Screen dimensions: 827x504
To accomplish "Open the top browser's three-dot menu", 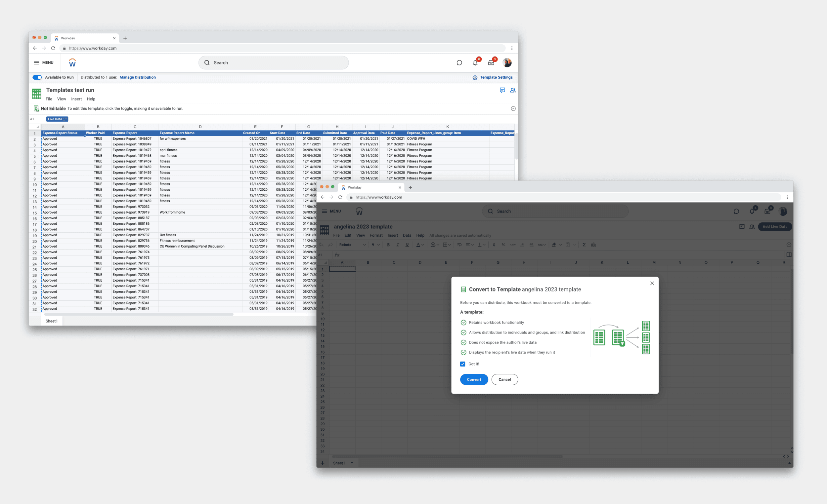I will 512,48.
